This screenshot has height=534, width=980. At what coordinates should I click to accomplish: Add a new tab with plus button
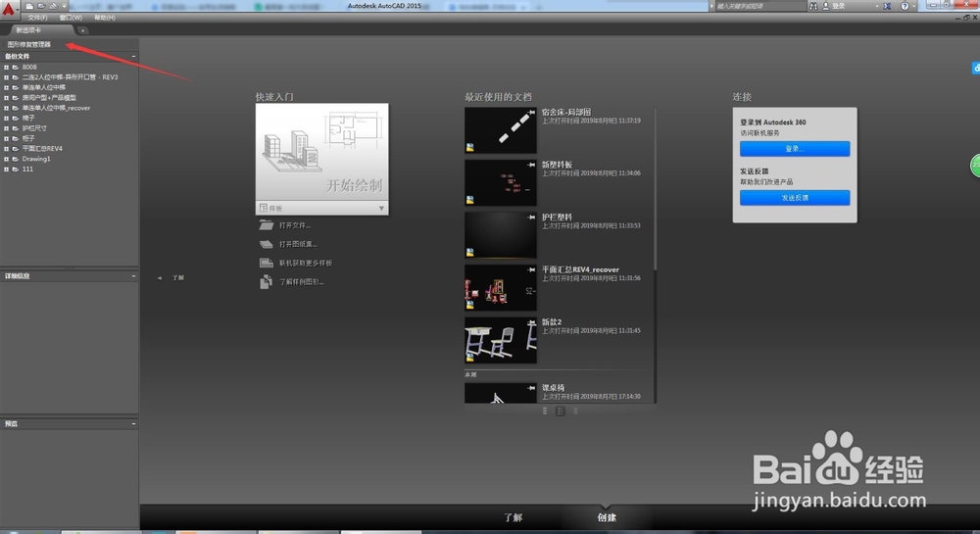tap(82, 30)
